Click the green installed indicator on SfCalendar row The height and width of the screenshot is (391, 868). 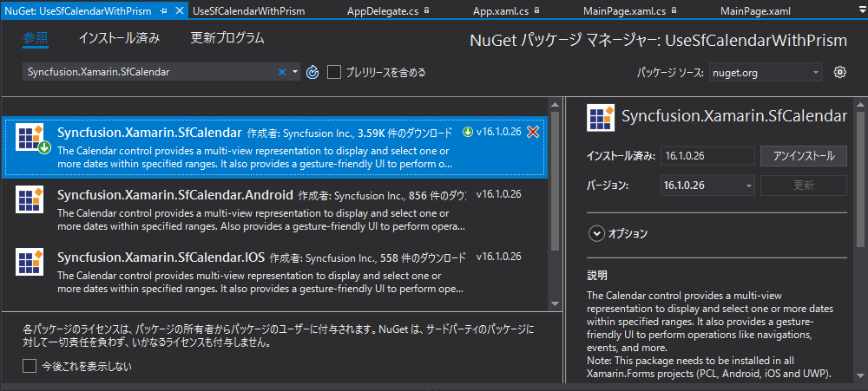pyautogui.click(x=468, y=132)
